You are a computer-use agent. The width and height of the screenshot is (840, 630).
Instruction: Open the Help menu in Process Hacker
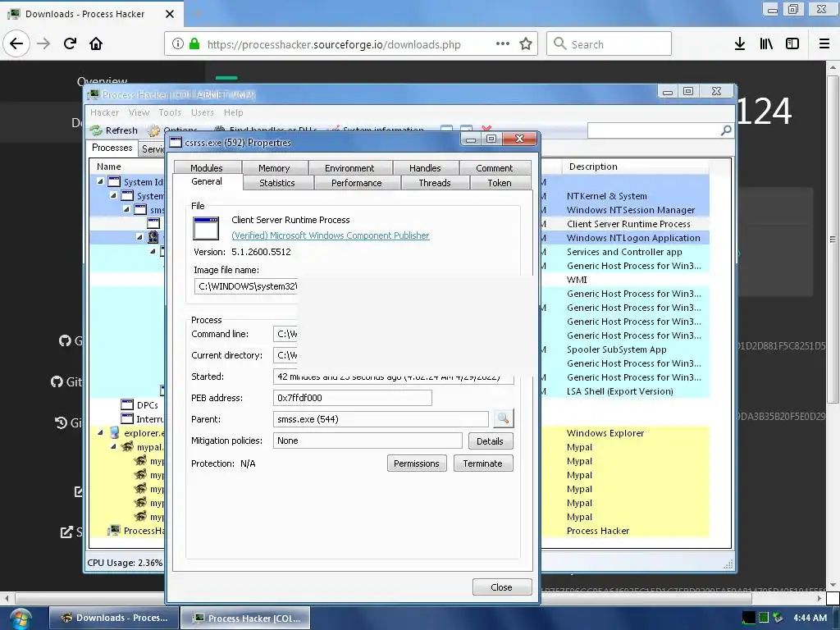[x=234, y=112]
